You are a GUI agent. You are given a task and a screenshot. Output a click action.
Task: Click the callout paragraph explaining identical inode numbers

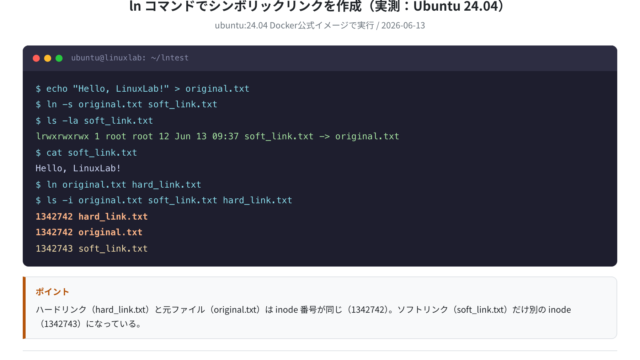[303, 317]
